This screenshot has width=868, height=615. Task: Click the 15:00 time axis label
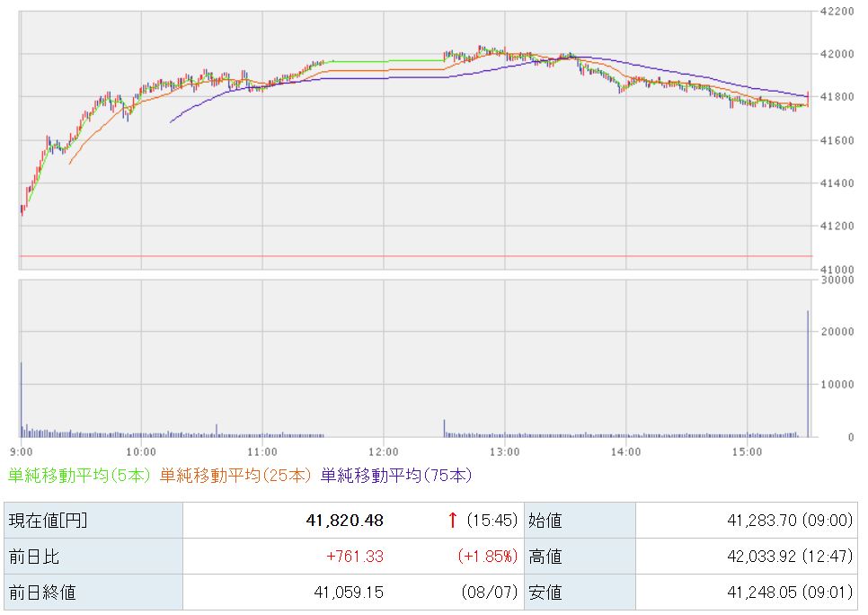point(748,452)
